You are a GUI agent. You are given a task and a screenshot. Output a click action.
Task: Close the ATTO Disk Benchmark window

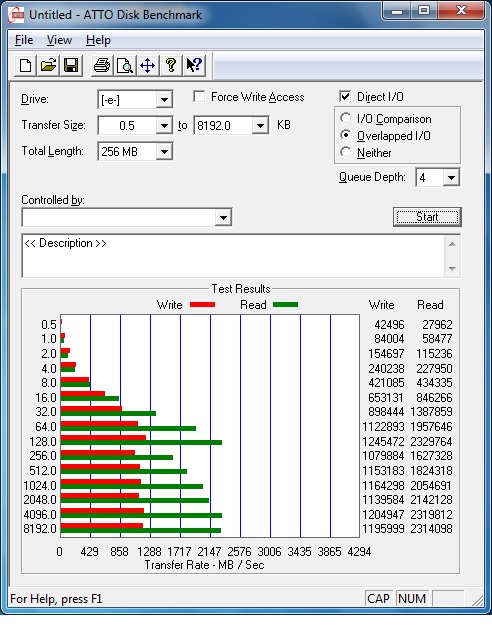coord(461,11)
